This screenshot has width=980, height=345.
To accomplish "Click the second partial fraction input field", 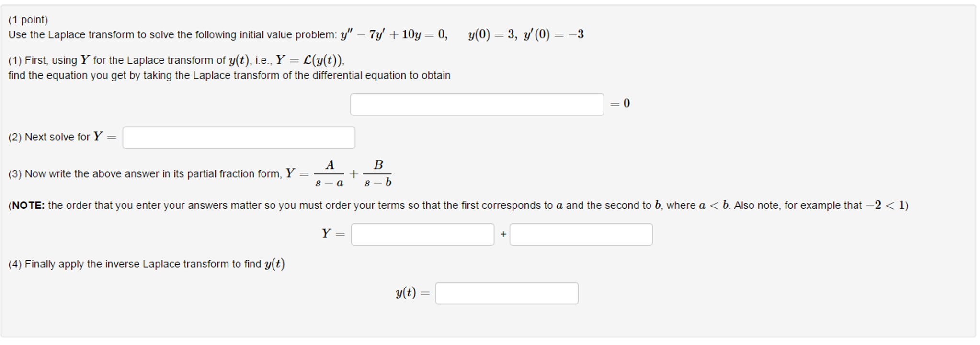I will (x=581, y=234).
